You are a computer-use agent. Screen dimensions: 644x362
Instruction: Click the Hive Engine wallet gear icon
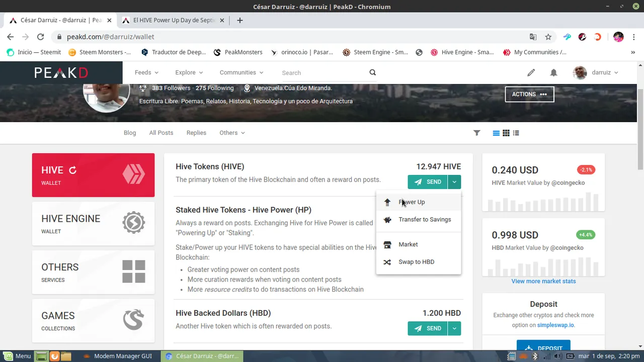point(133,223)
